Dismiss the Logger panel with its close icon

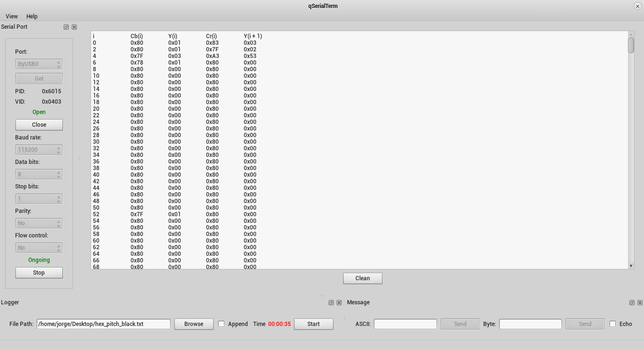(x=339, y=302)
